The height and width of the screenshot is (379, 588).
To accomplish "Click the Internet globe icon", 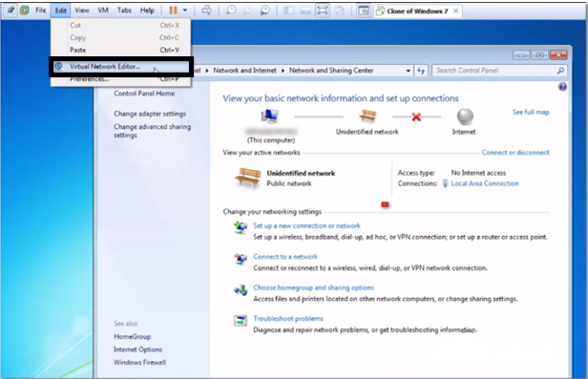I will 465,116.
